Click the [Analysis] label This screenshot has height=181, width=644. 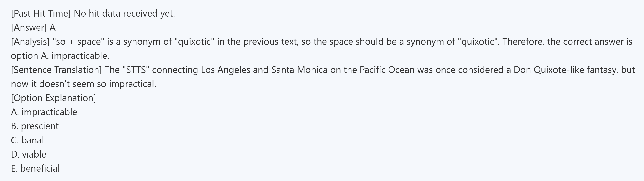[30, 42]
